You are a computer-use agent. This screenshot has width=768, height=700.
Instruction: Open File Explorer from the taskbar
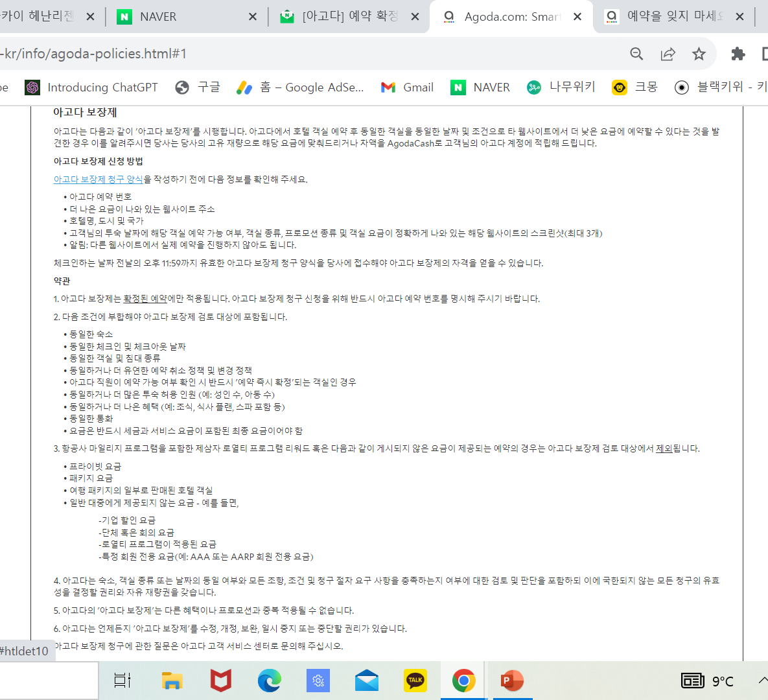[172, 681]
